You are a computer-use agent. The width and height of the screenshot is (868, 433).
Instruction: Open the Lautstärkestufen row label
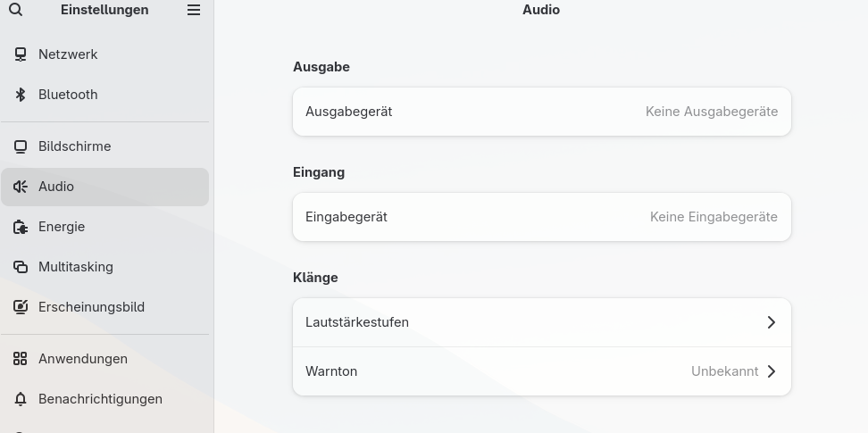[x=357, y=322]
